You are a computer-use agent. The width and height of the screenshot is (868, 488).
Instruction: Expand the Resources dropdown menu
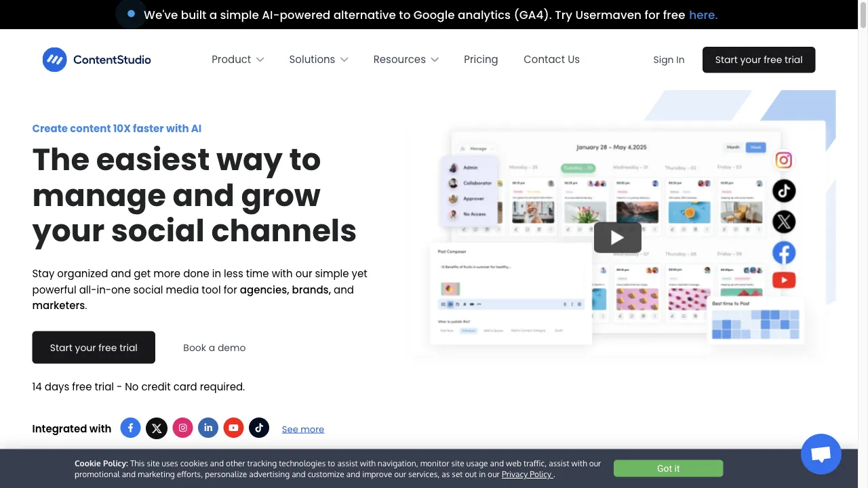(x=406, y=60)
